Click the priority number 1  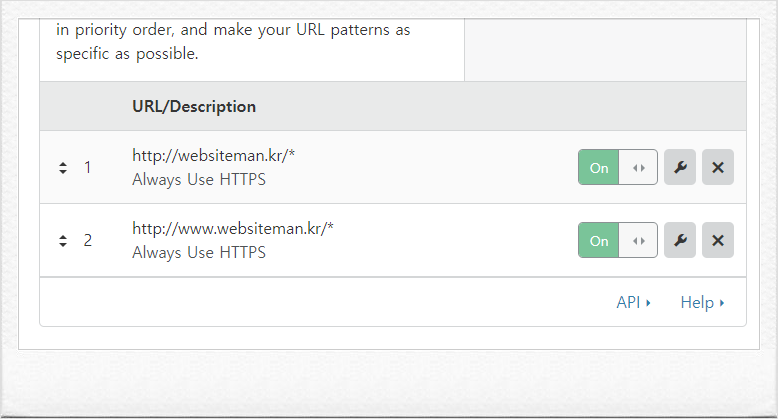(x=88, y=167)
